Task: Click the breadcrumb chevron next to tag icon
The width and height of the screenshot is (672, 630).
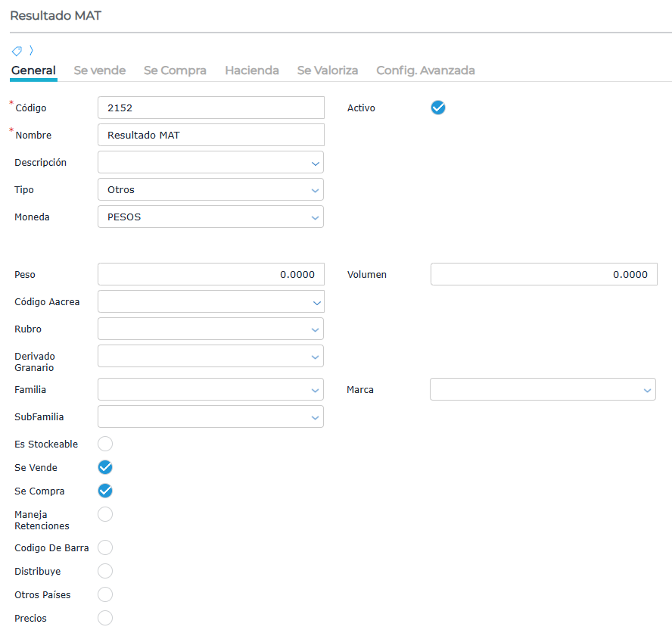Action: point(31,51)
